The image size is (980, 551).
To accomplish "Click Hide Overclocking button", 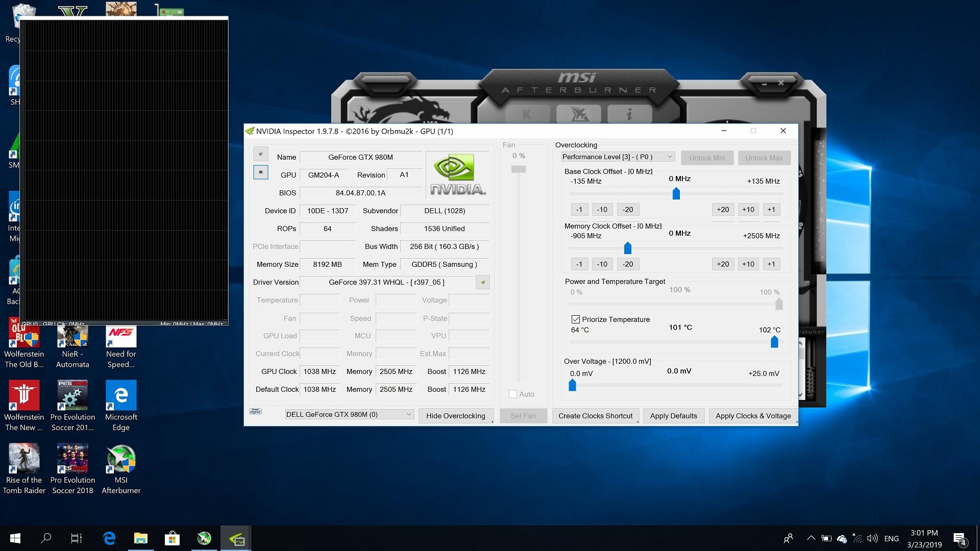I will 456,416.
